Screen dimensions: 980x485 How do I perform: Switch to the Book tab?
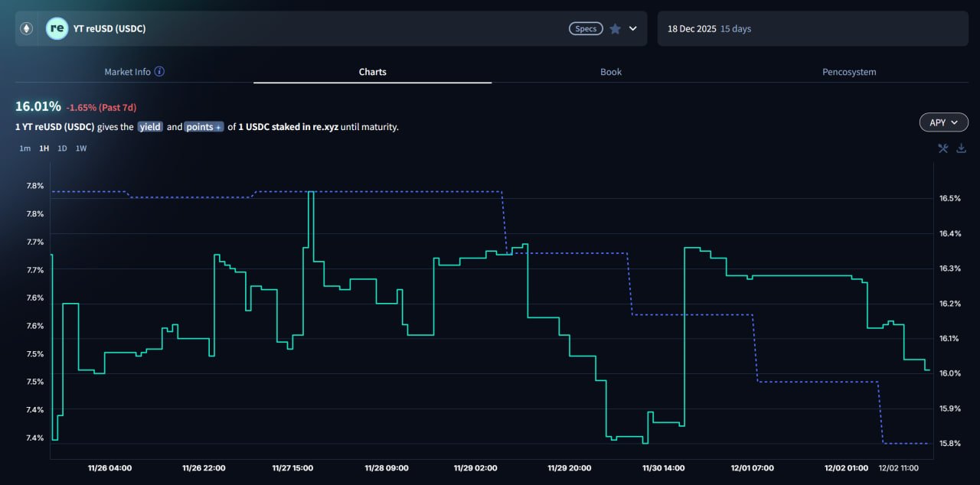610,72
